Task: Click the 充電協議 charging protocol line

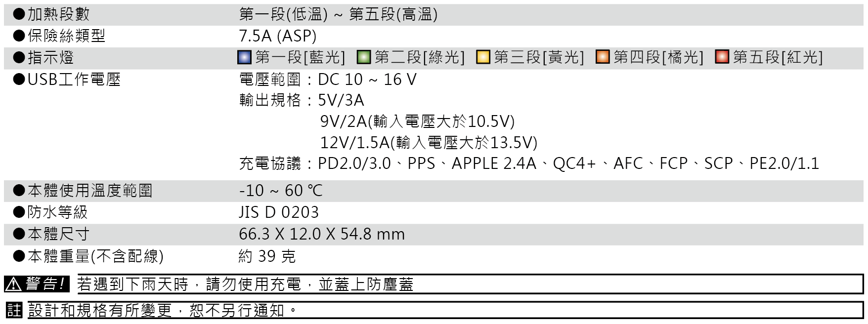Action: pyautogui.click(x=529, y=163)
